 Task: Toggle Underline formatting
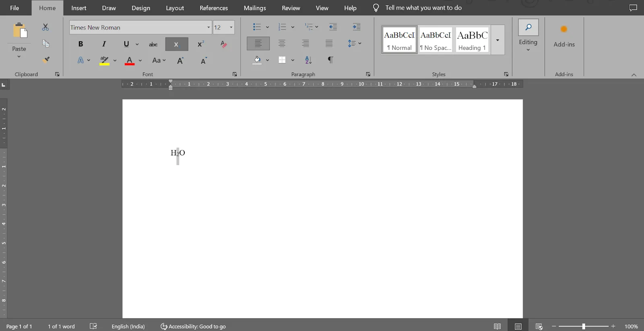(x=126, y=44)
